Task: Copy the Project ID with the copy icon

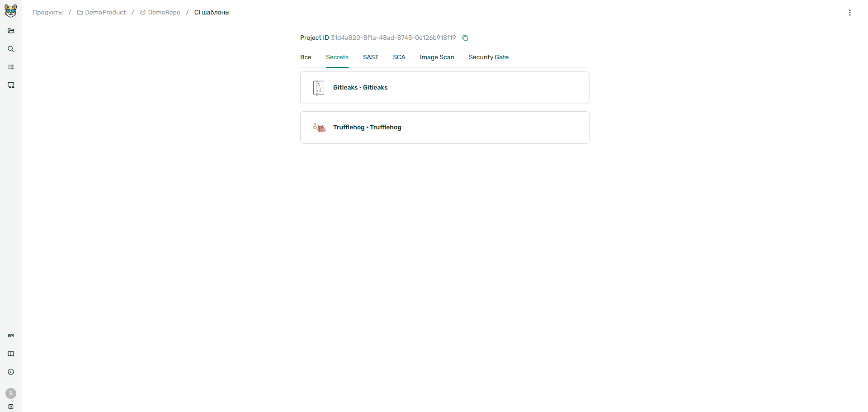Action: pyautogui.click(x=465, y=38)
